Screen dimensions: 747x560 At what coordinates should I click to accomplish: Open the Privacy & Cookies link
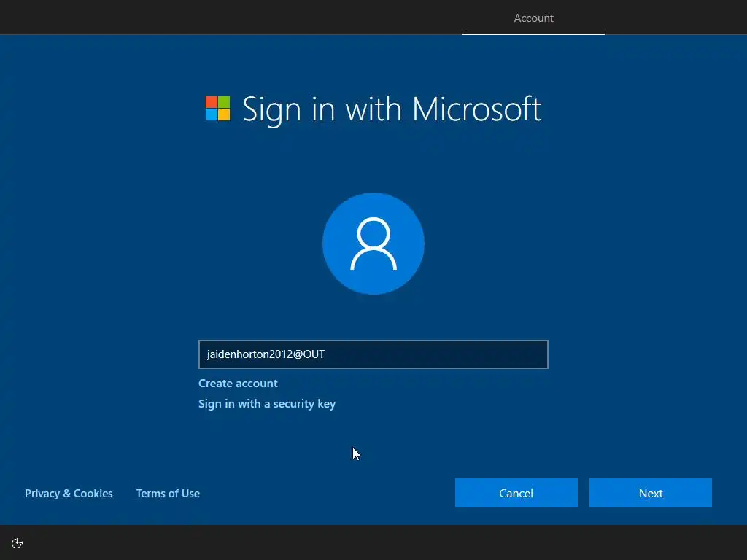69,494
